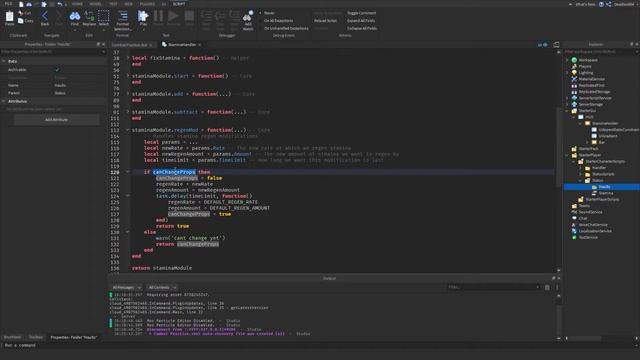The width and height of the screenshot is (640, 360).
Task: Collapse the Data section in Properties
Action: [x=4, y=61]
